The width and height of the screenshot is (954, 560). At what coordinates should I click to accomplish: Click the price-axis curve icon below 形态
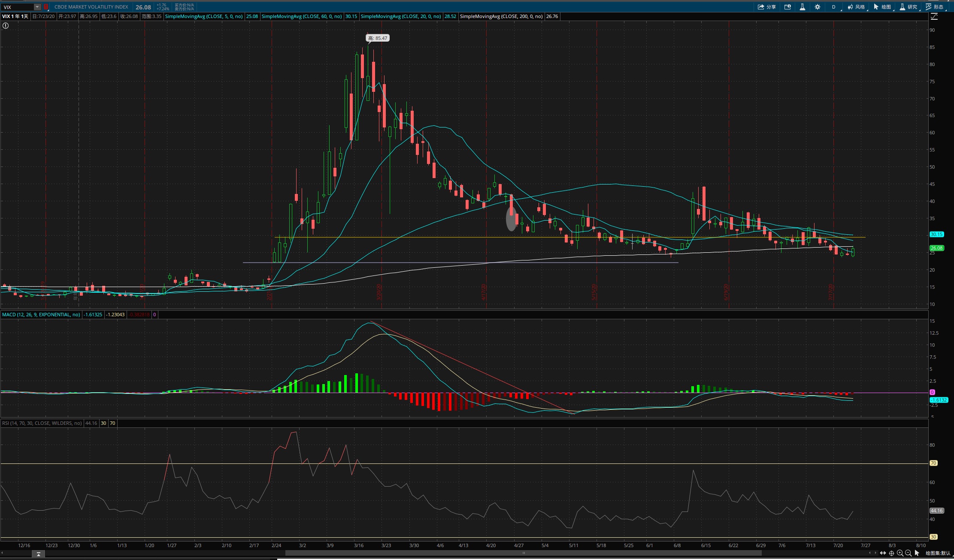[934, 17]
